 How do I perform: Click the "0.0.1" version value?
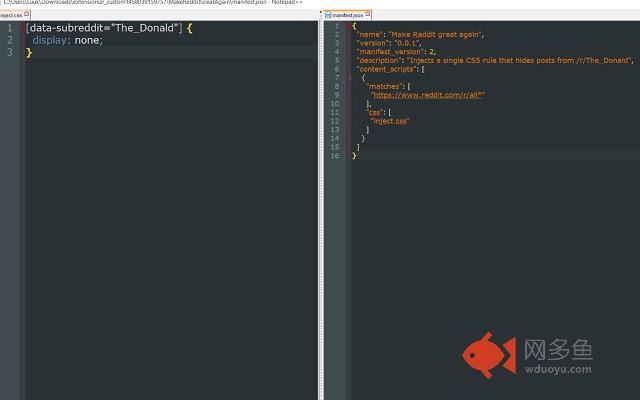click(407, 43)
